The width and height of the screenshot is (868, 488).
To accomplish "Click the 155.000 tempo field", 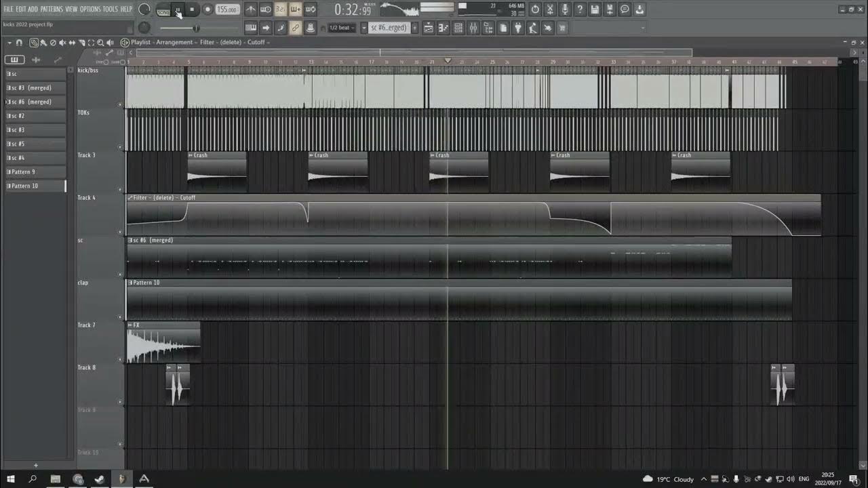I will point(228,10).
